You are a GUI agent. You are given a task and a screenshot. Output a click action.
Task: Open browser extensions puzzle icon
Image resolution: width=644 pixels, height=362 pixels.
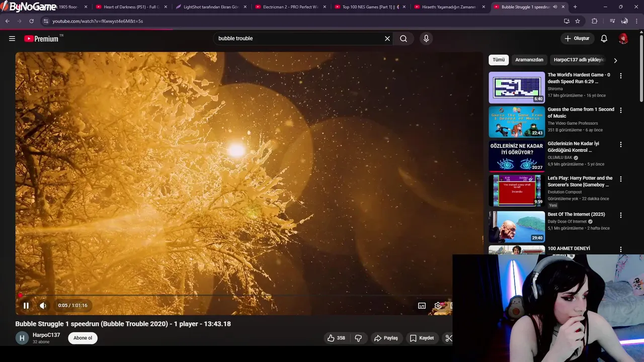coord(595,21)
